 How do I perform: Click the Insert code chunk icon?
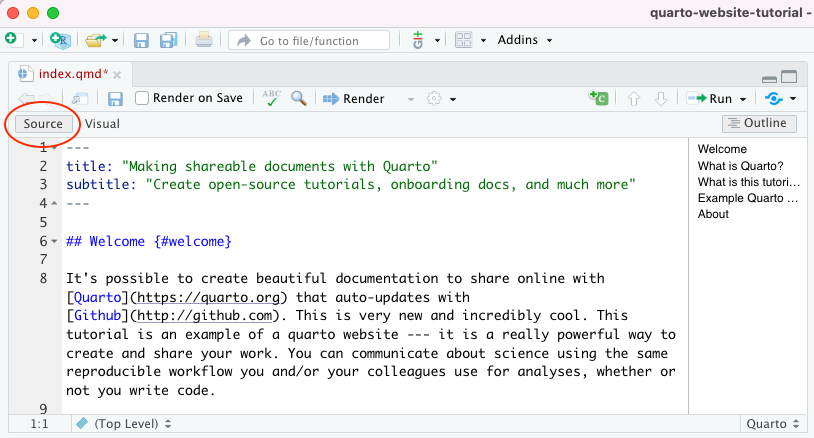[598, 98]
